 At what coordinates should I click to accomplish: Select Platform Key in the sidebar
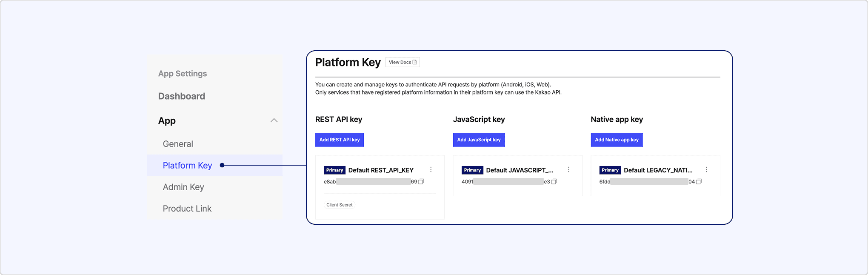[x=187, y=165]
